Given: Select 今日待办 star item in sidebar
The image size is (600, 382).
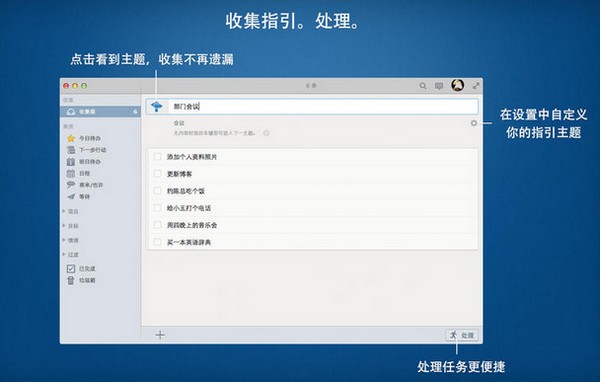Looking at the screenshot, I should 84,138.
